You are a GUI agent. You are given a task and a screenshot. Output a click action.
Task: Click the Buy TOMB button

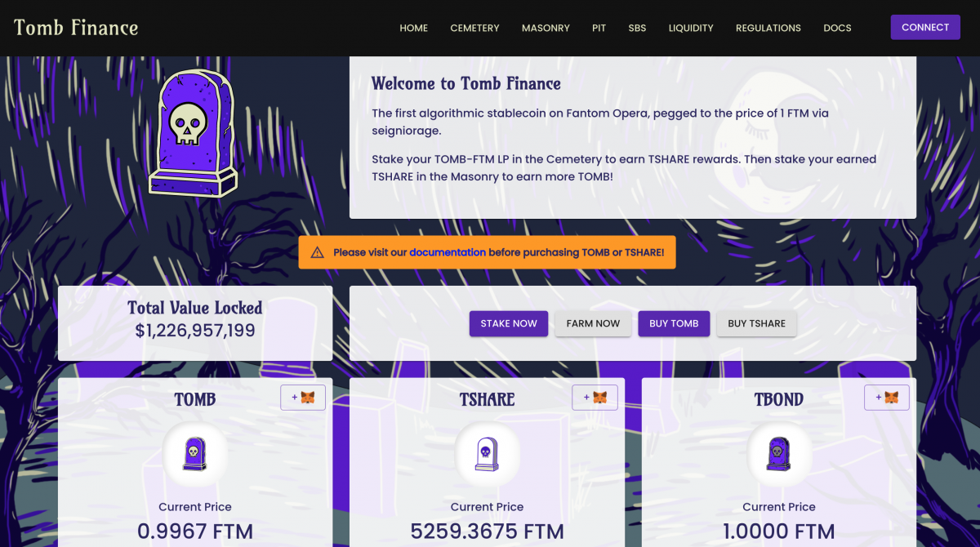coord(674,323)
